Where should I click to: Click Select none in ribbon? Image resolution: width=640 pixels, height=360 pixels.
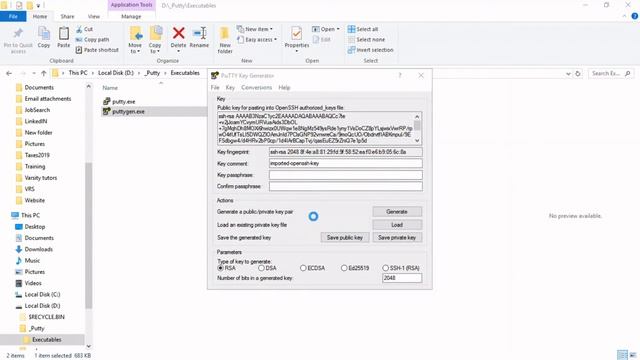366,40
